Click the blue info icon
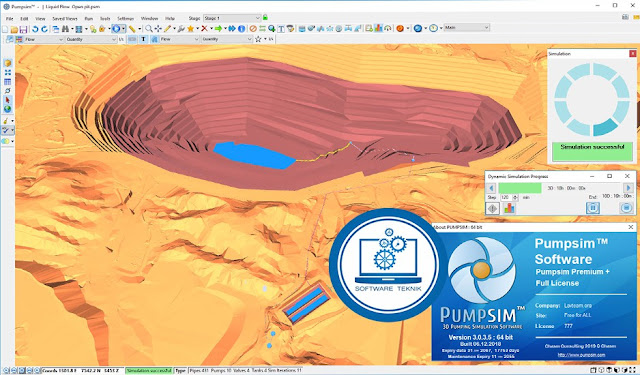This screenshot has height=375, width=640. point(242,29)
